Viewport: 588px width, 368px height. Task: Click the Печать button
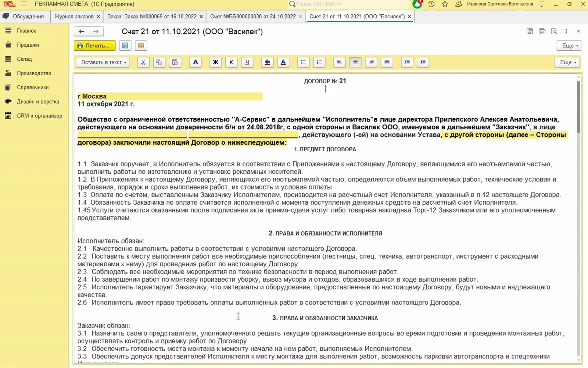click(94, 46)
